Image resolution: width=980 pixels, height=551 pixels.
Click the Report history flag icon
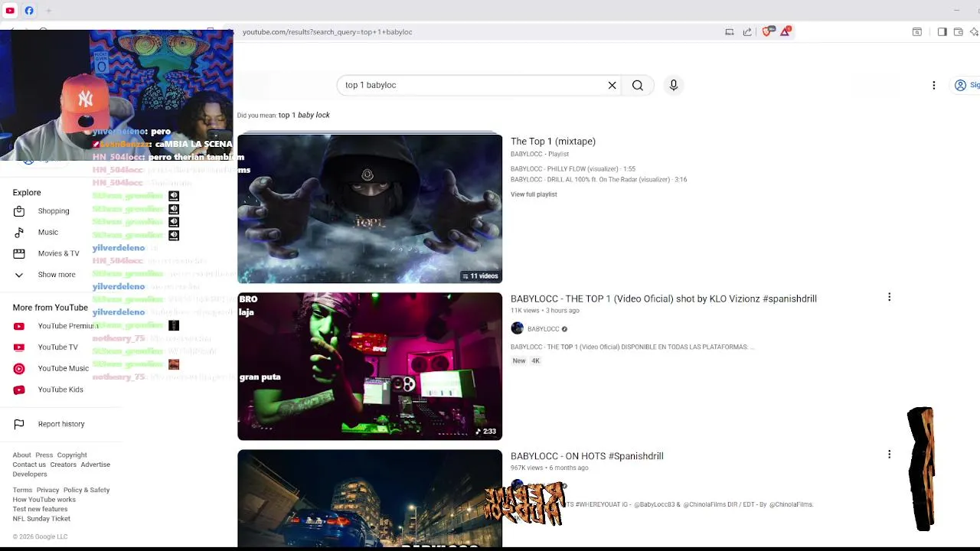click(x=19, y=424)
